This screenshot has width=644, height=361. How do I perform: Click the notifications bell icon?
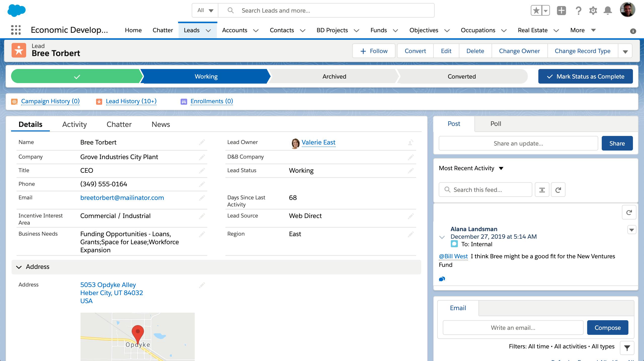click(x=608, y=11)
